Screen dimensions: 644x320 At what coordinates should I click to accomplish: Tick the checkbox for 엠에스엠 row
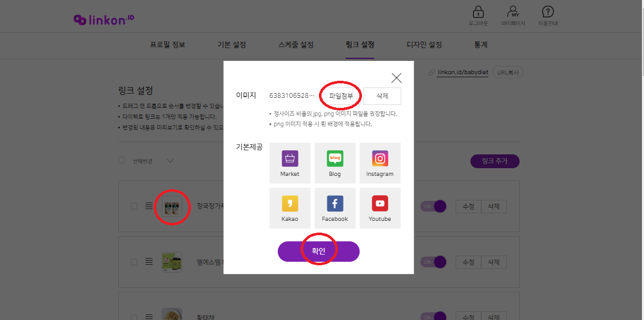(134, 262)
